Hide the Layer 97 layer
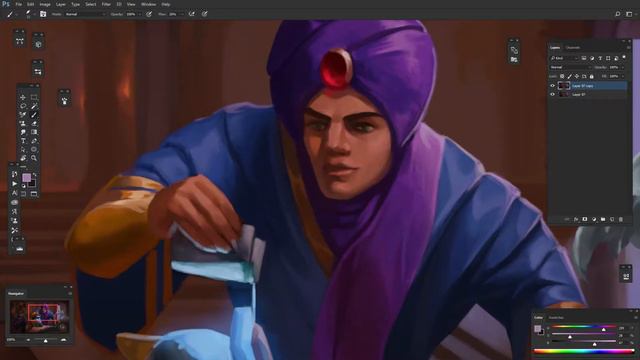The image size is (640, 360). 553,94
